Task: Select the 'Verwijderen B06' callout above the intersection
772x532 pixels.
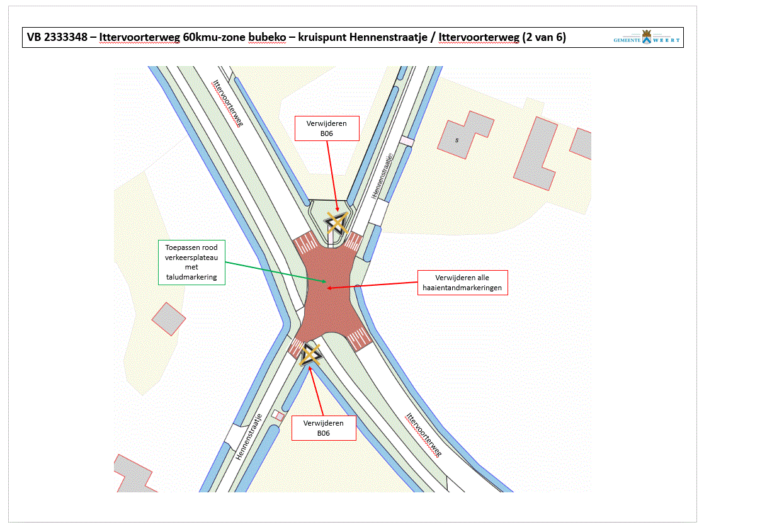Action: 327,128
